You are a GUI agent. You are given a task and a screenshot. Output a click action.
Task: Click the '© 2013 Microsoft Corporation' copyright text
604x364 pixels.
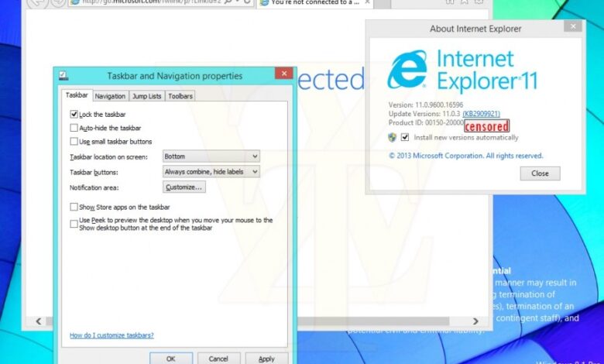point(465,156)
